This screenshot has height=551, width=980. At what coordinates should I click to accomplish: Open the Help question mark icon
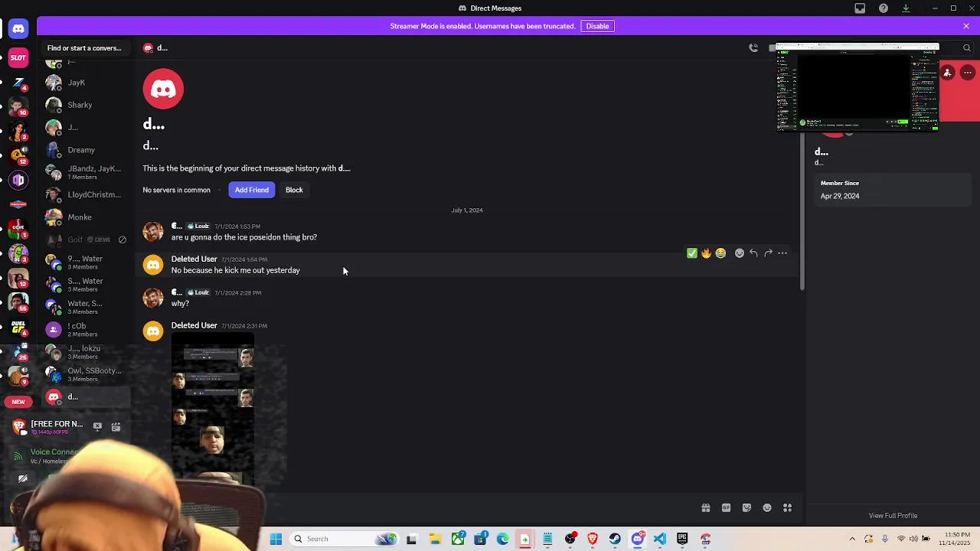coord(884,8)
